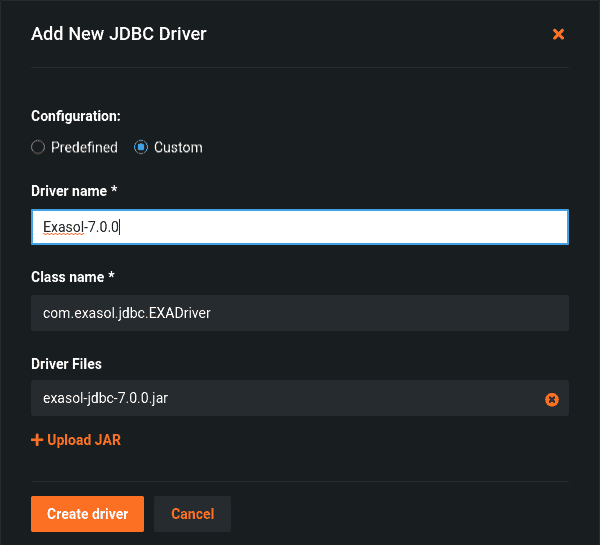Viewport: 600px width, 545px height.
Task: Open the Upload JAR link
Action: [x=84, y=440]
